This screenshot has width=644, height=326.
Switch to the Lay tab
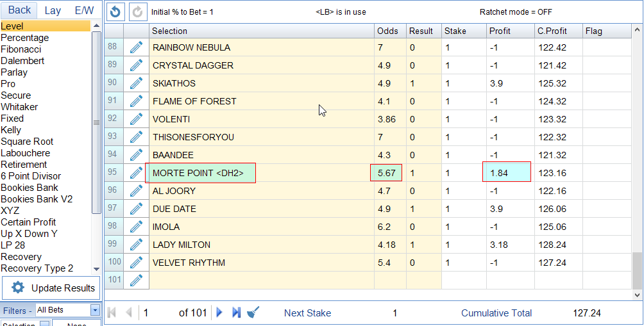53,10
